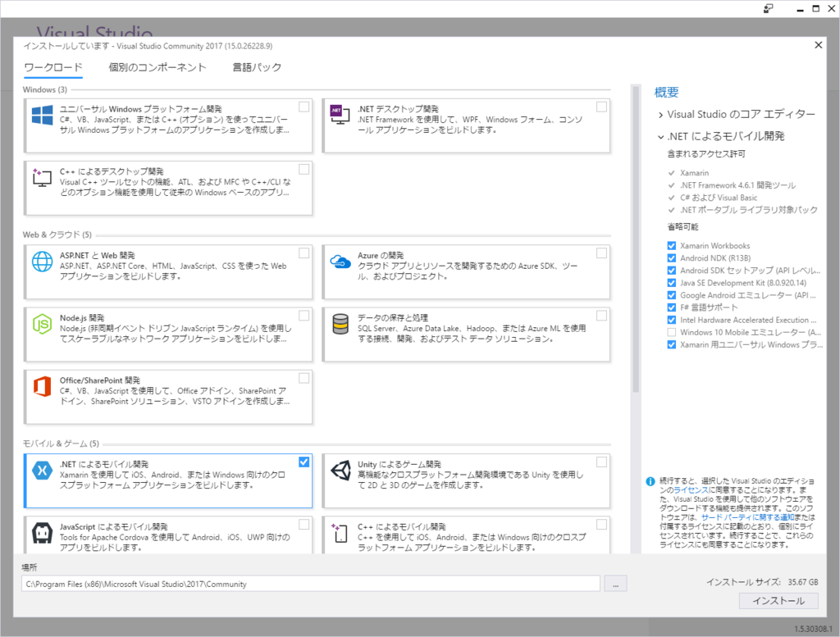Uncheck F# language support component
The height and width of the screenshot is (637, 840).
click(671, 307)
